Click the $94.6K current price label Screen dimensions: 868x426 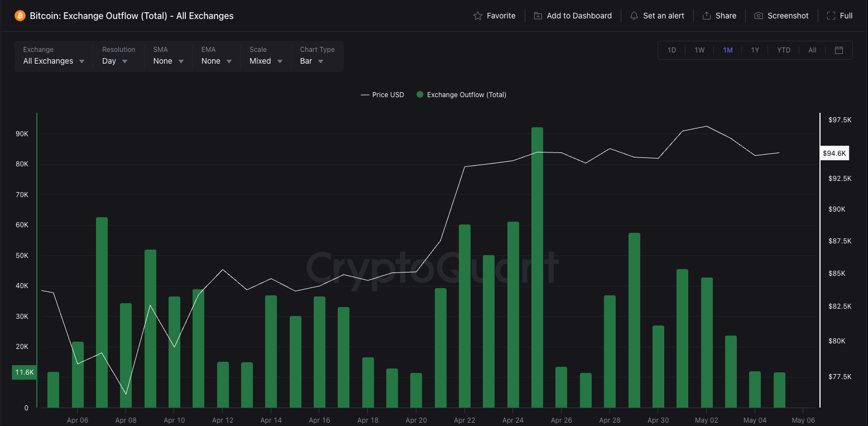tap(835, 154)
